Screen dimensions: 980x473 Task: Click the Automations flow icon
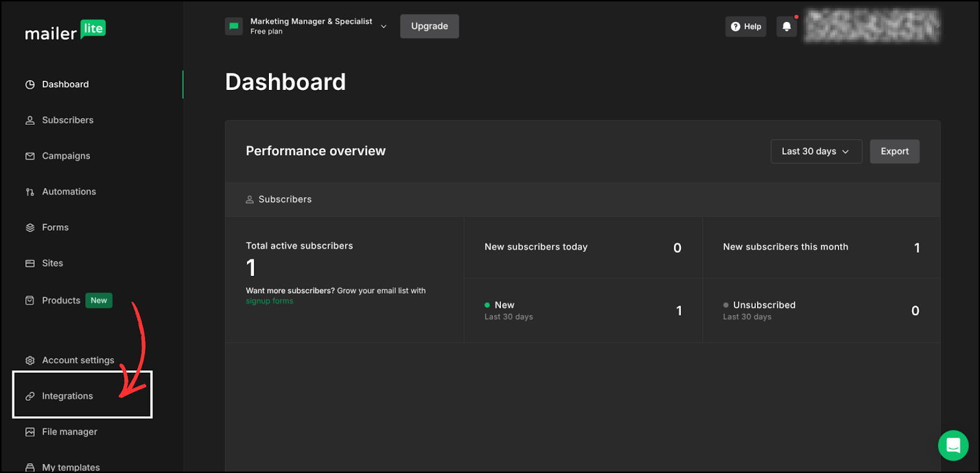(30, 192)
